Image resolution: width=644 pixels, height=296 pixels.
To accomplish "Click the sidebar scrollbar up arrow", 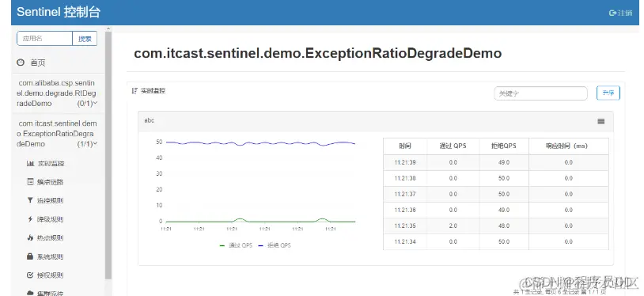I will pos(108,28).
